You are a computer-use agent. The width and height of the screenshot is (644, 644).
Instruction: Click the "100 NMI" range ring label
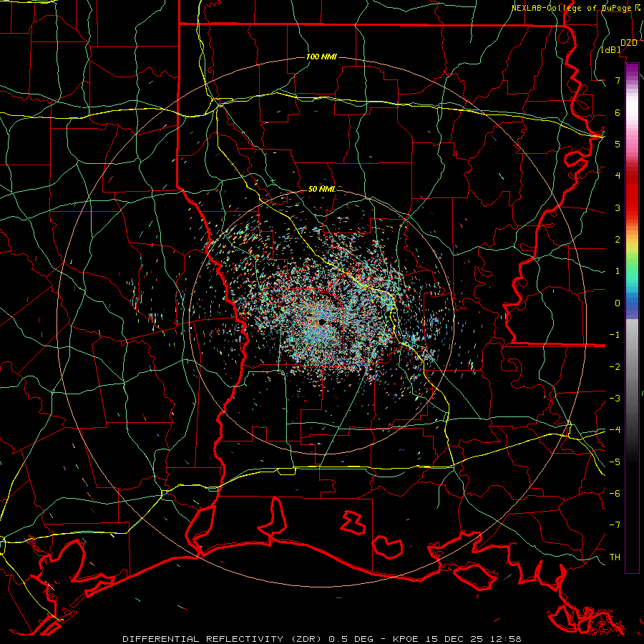(321, 57)
